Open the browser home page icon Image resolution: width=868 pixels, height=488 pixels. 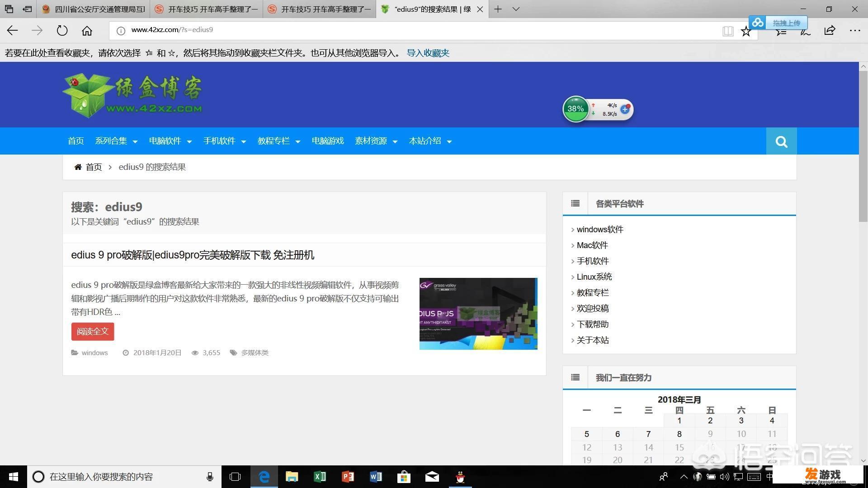pyautogui.click(x=87, y=30)
